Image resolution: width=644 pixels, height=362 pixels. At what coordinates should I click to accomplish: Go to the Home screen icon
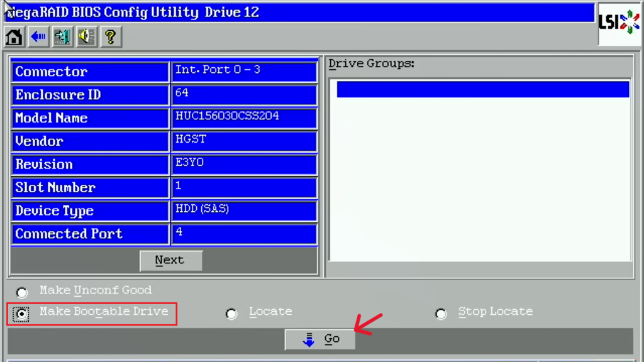coord(14,37)
